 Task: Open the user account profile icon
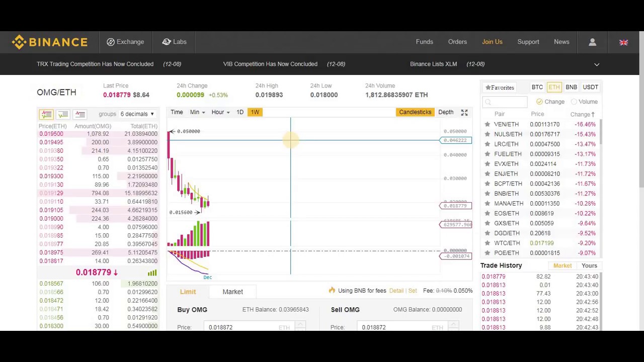point(592,42)
